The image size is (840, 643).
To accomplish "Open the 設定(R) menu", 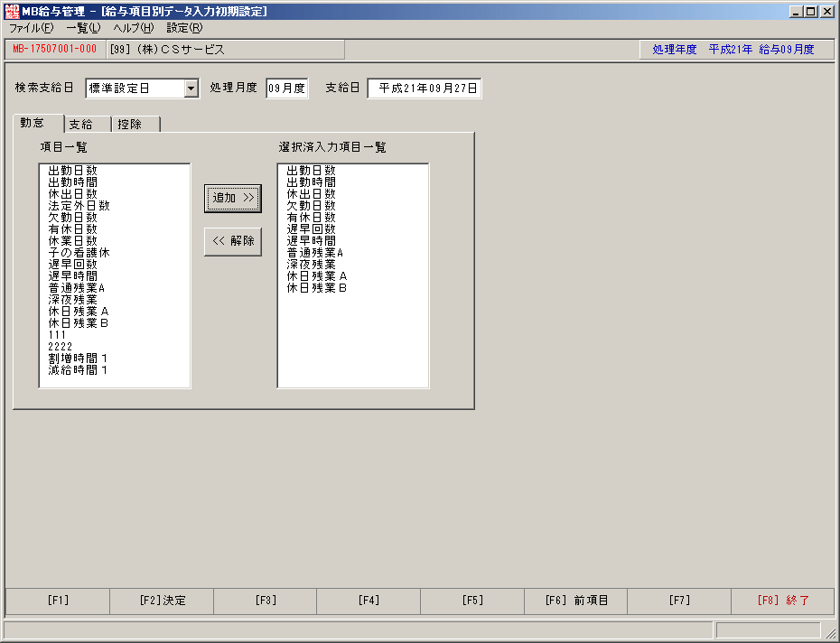I will click(x=184, y=28).
